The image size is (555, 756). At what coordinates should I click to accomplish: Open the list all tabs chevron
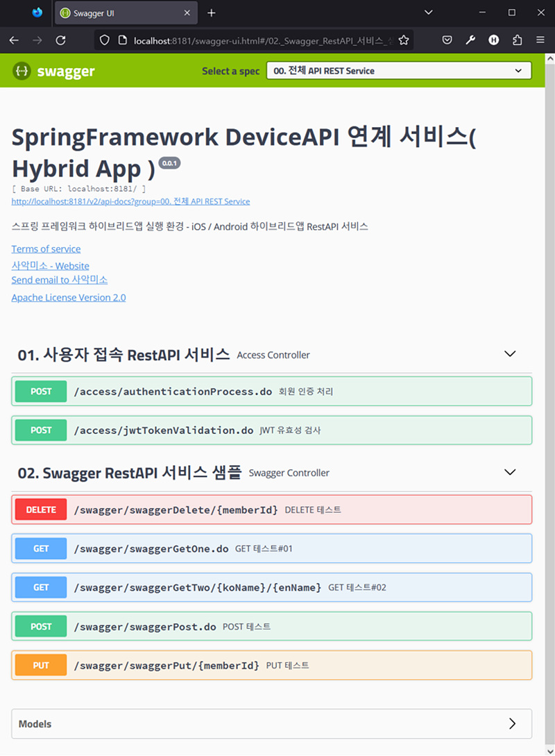coord(428,12)
